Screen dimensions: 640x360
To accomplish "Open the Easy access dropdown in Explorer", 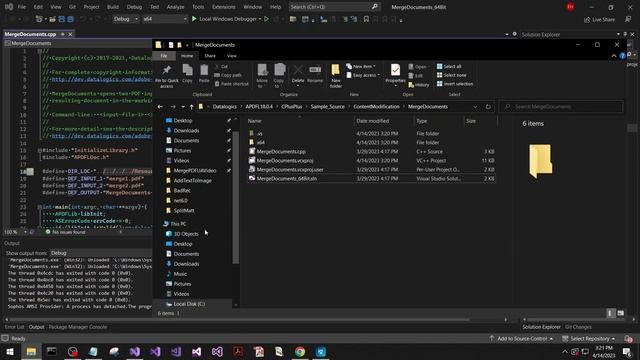I will click(363, 75).
